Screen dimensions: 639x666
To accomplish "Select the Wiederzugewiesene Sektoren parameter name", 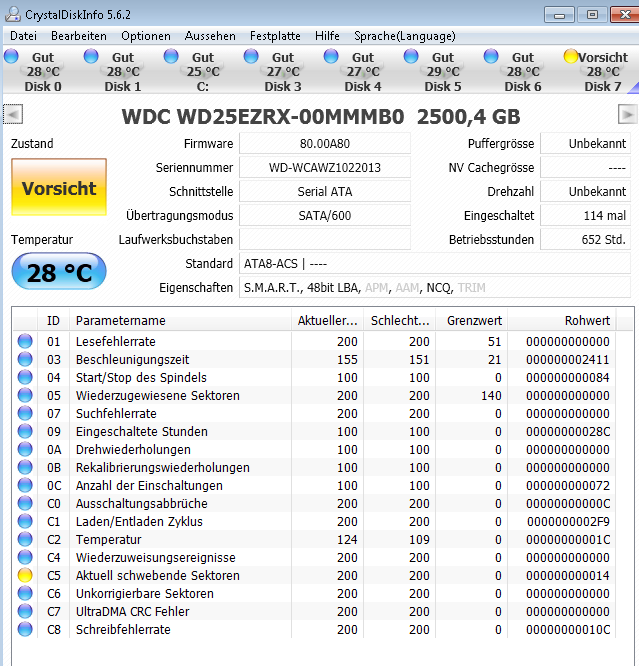I will pos(158,395).
